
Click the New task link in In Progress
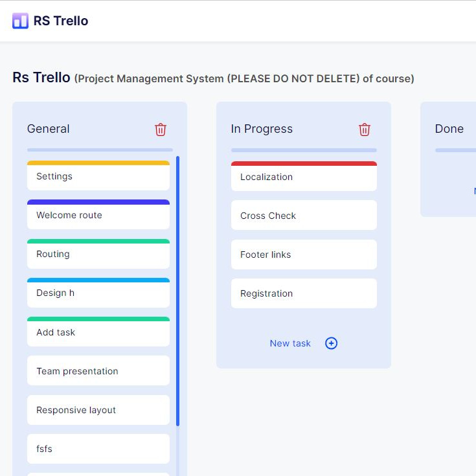click(x=290, y=343)
